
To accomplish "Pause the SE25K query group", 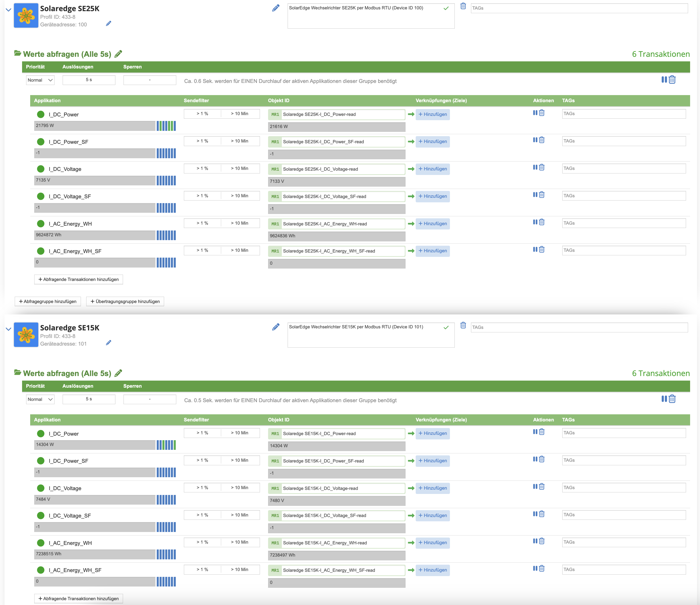I will coord(664,79).
